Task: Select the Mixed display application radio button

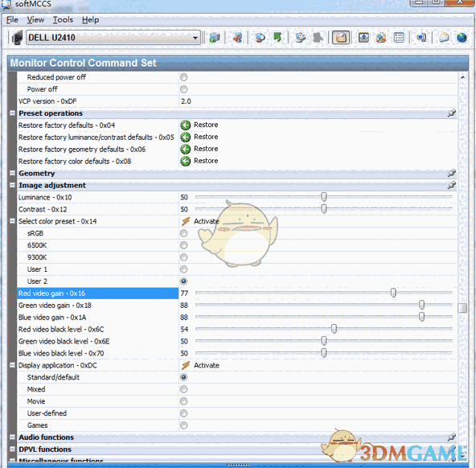Action: click(183, 389)
